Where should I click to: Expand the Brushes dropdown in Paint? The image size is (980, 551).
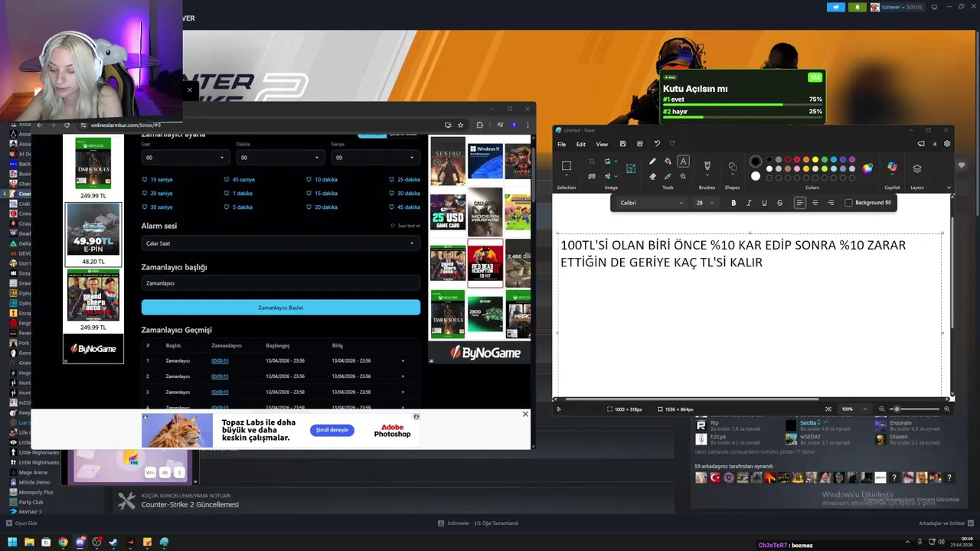707,176
